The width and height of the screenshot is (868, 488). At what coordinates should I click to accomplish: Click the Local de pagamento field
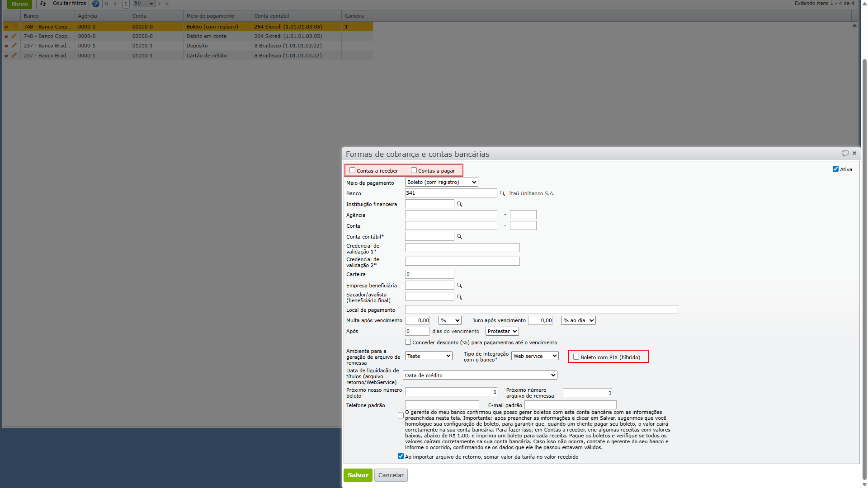coord(541,310)
